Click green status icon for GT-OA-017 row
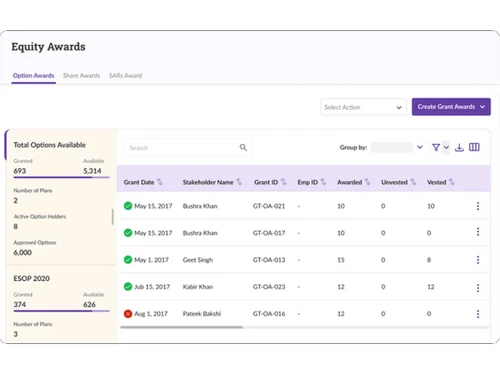This screenshot has width=500, height=375. 128,232
